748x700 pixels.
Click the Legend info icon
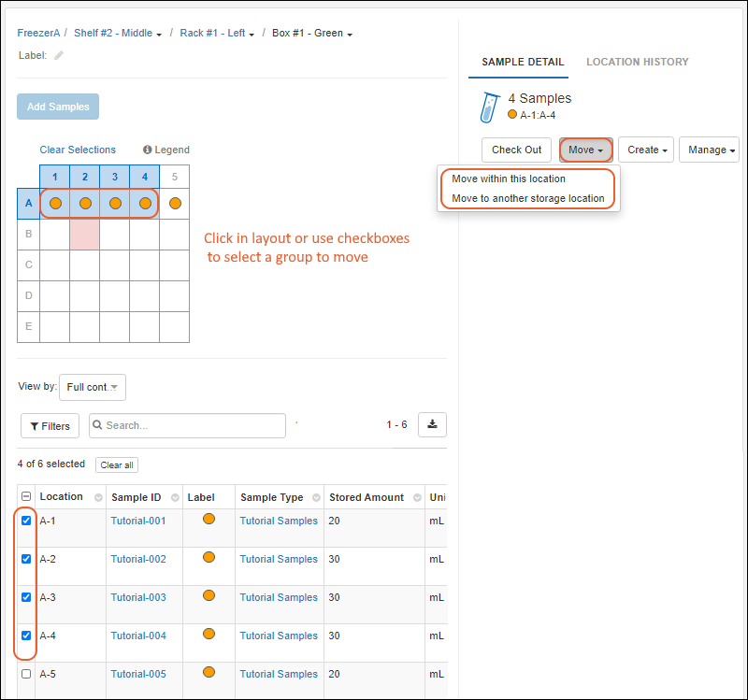click(148, 150)
